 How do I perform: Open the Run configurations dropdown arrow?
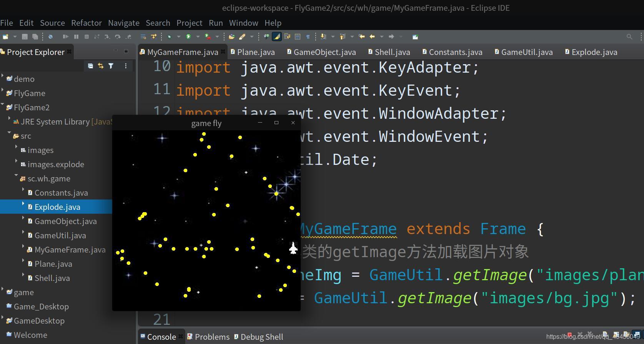(x=198, y=37)
